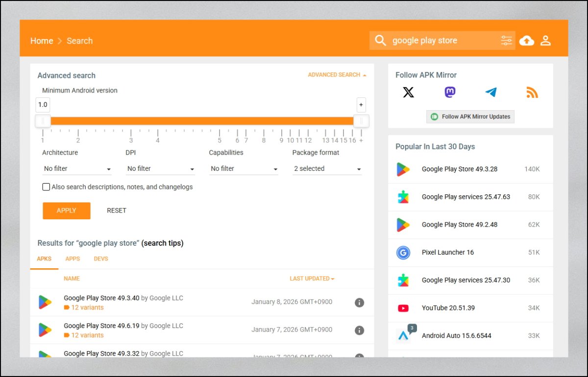Switch to the APKS tab
The image size is (588, 377).
(44, 259)
